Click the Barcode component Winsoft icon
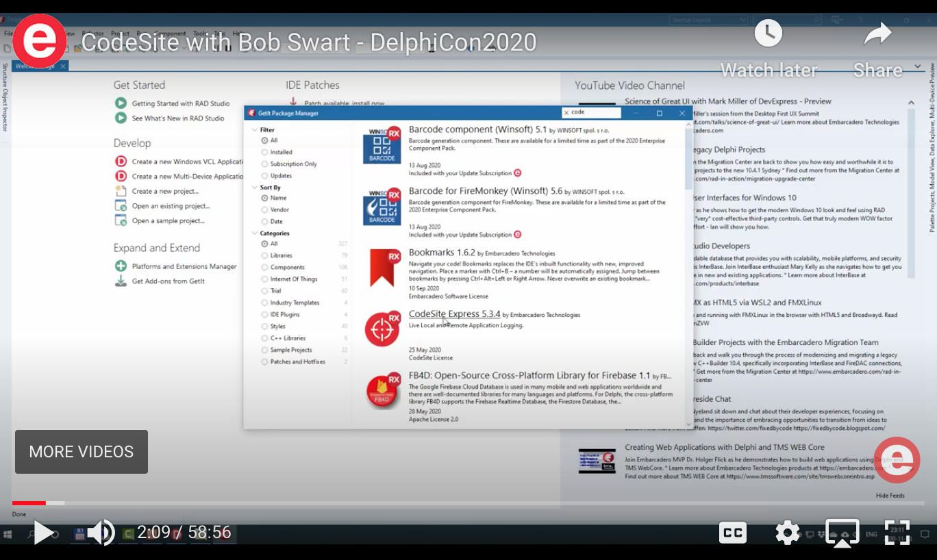Screen dimensions: 937x560 point(382,145)
